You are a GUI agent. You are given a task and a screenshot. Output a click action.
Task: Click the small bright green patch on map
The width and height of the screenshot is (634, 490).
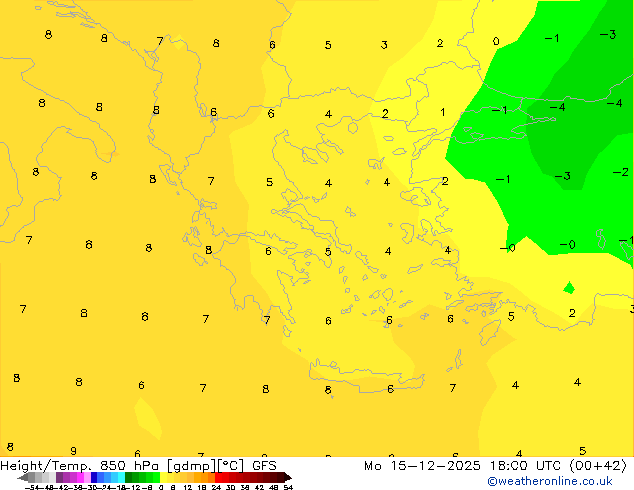(569, 288)
